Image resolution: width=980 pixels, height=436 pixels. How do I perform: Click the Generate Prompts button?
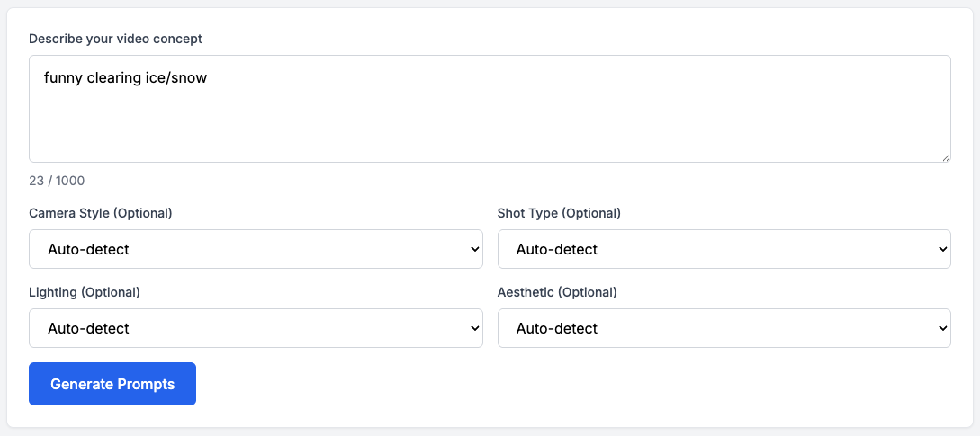(112, 384)
